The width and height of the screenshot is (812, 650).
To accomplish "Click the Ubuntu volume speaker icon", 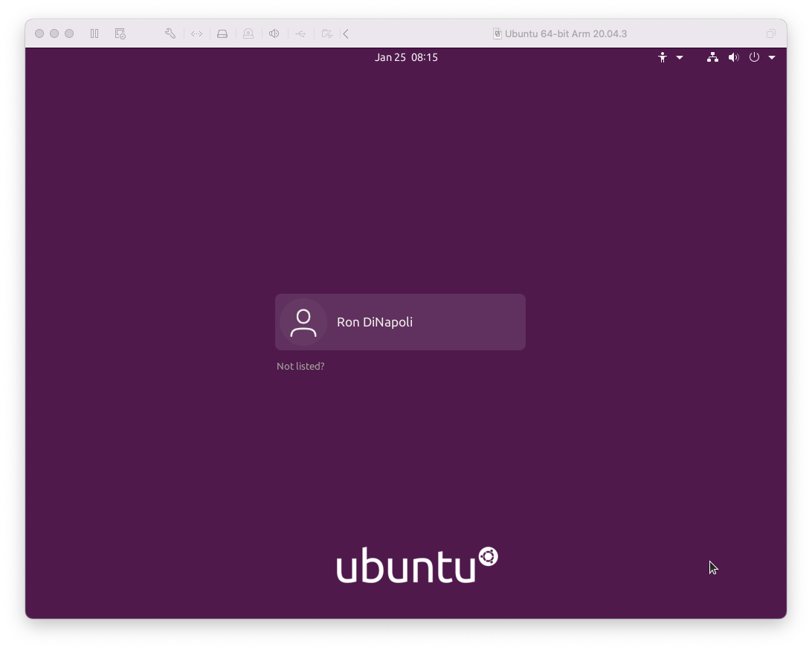I will point(733,57).
